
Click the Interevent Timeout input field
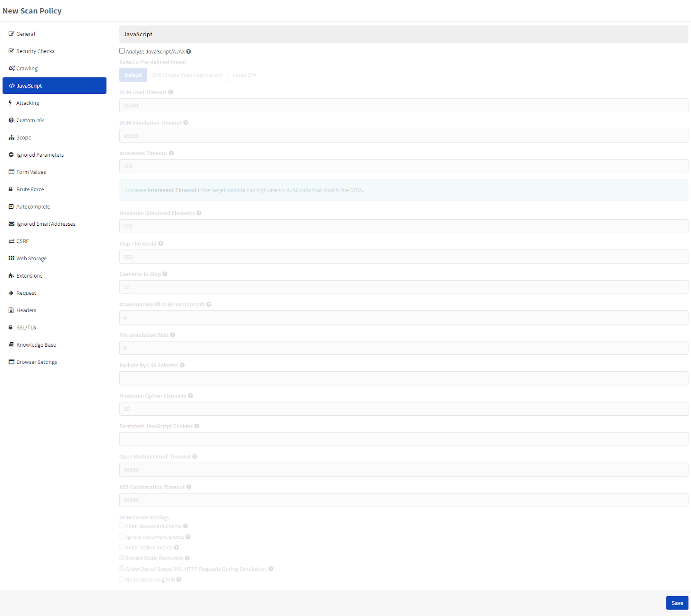[x=404, y=166]
